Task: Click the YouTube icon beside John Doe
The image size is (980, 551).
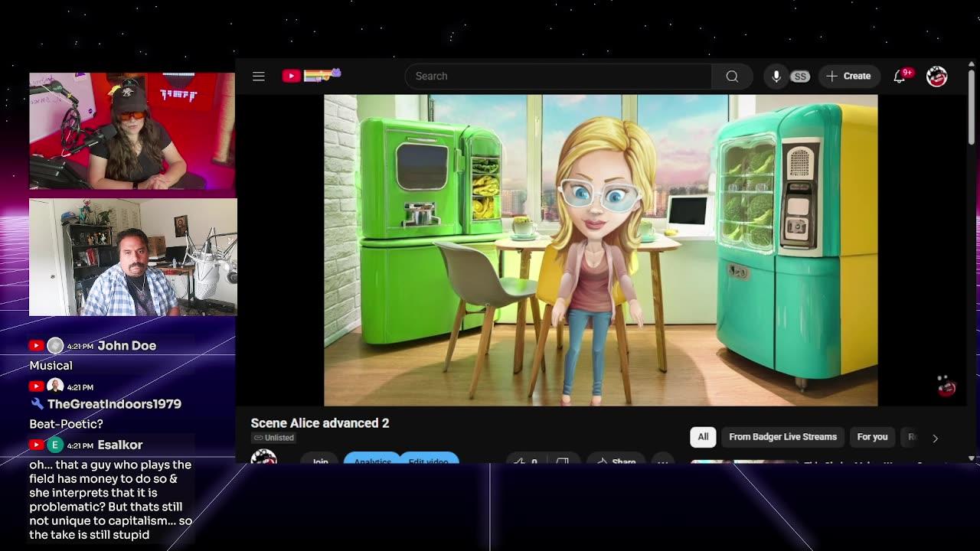Action: pyautogui.click(x=36, y=346)
